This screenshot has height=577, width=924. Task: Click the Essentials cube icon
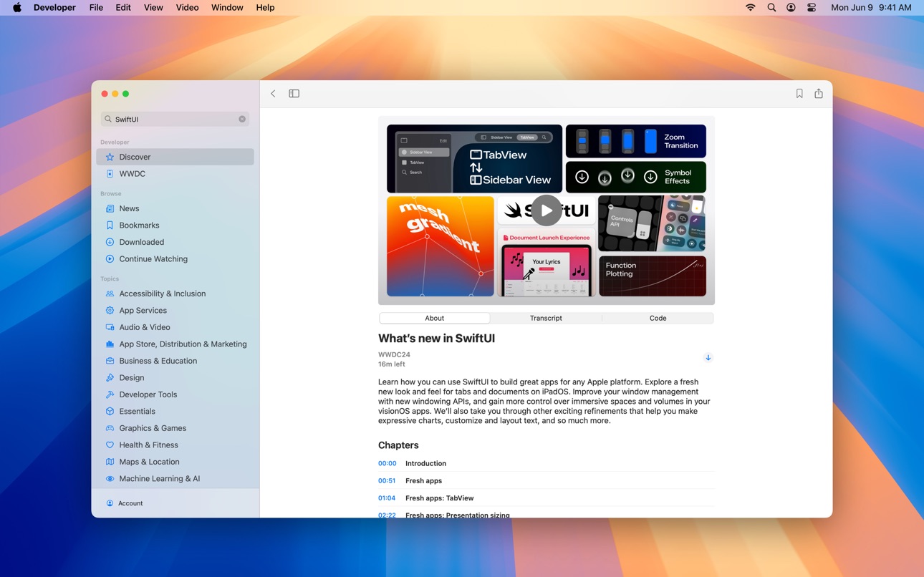pos(110,412)
